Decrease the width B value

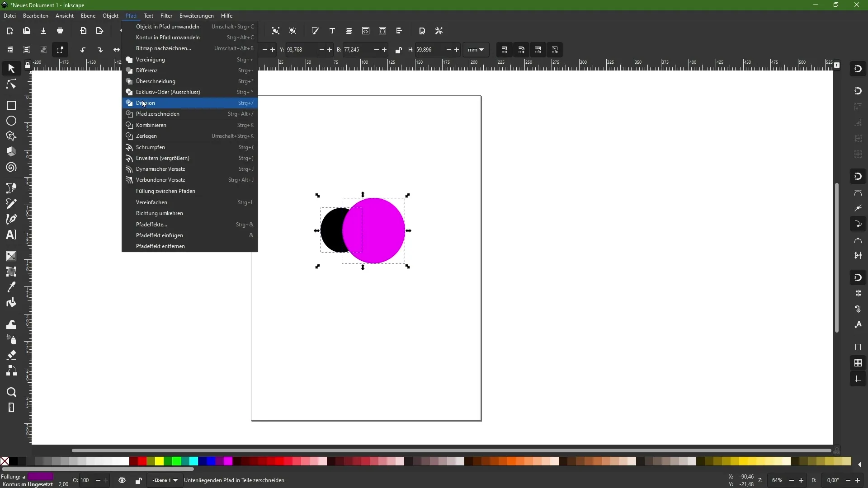376,50
